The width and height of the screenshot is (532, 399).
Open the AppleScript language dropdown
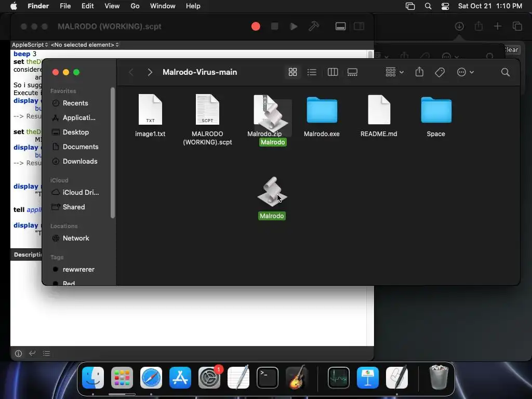[x=30, y=45]
